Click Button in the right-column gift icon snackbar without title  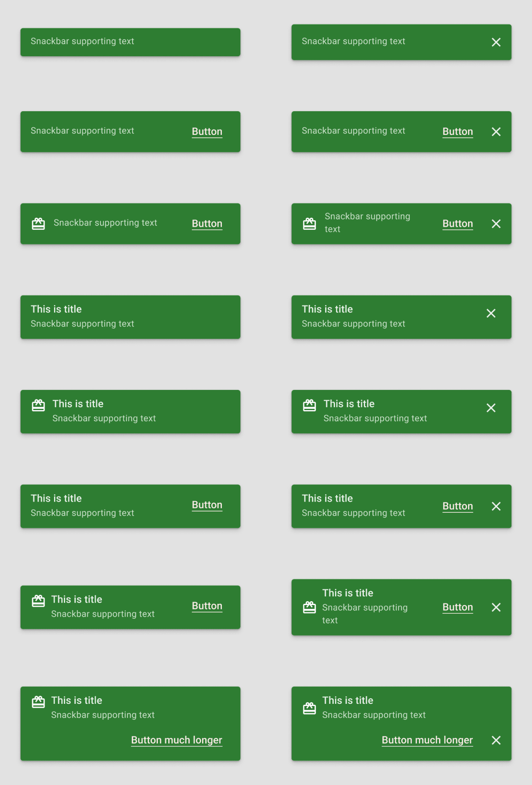click(x=458, y=224)
